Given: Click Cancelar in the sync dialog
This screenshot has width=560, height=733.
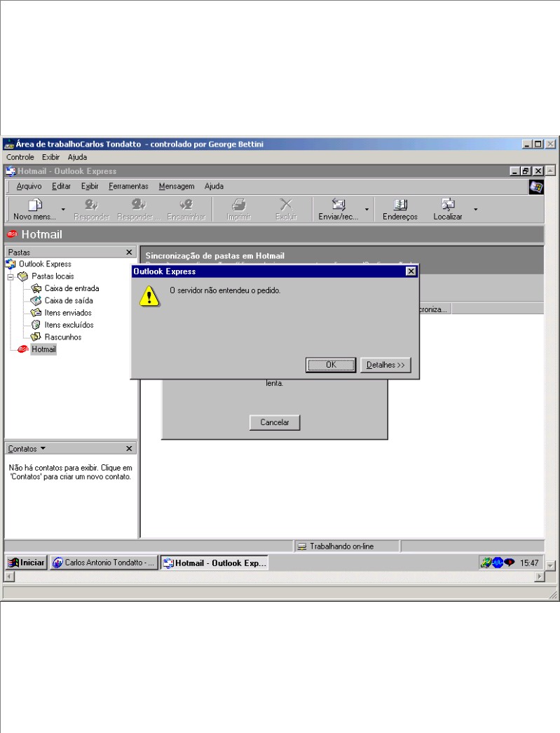Looking at the screenshot, I should coord(275,422).
